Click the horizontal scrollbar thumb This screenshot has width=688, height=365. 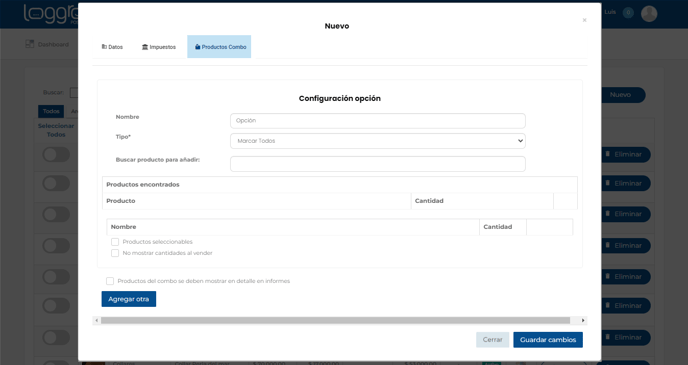[x=335, y=320]
